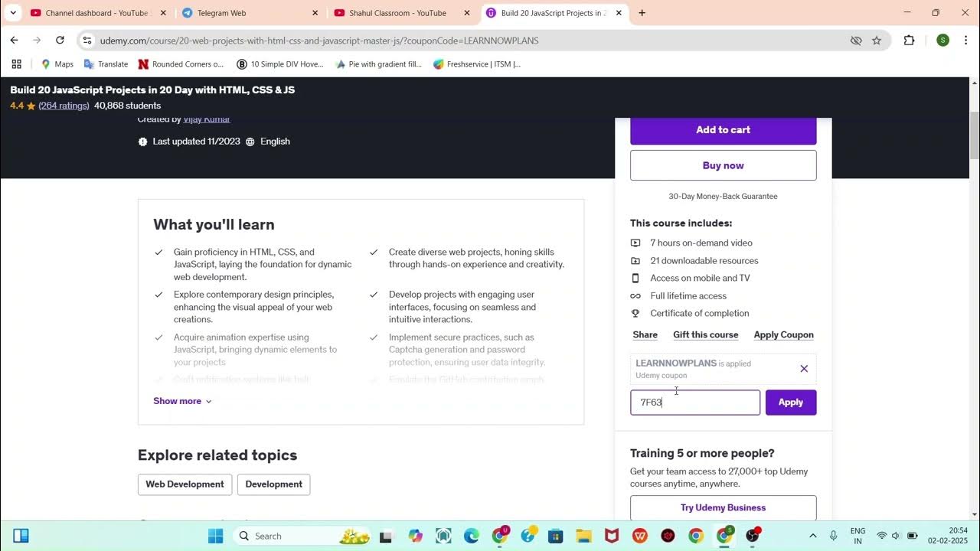Select Development topic chip

pyautogui.click(x=273, y=484)
